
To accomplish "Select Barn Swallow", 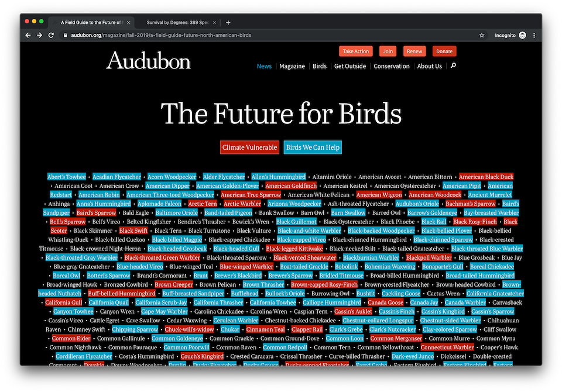I will (x=348, y=212).
